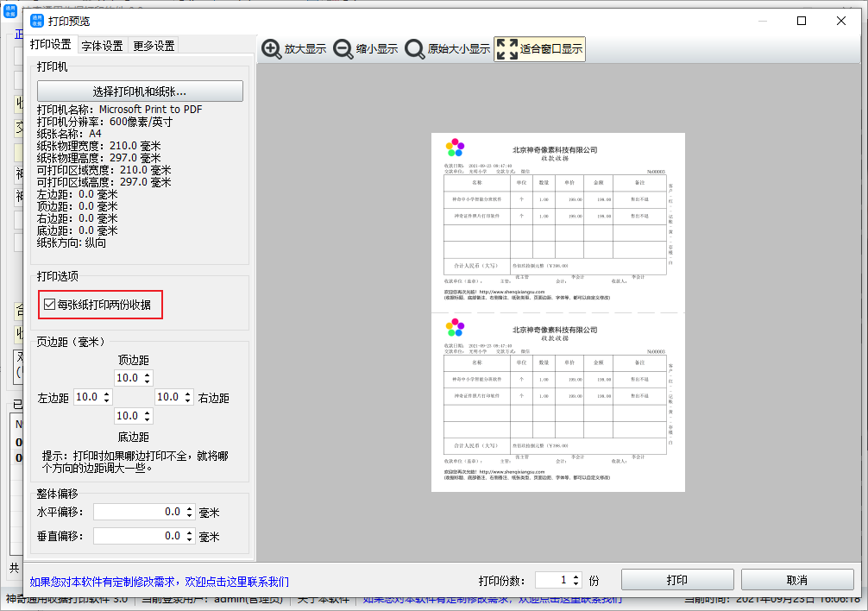Click the zoom in magnifier icon
The width and height of the screenshot is (868, 611).
click(x=272, y=49)
